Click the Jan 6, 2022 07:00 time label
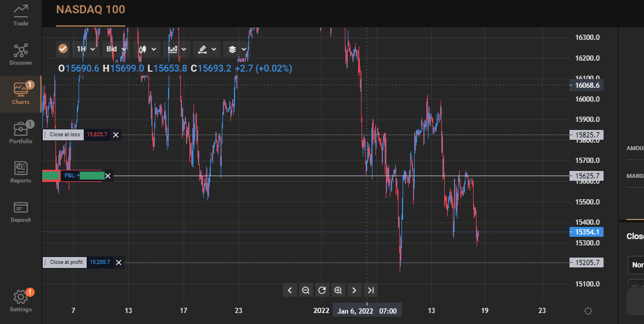The image size is (644, 324). click(367, 311)
